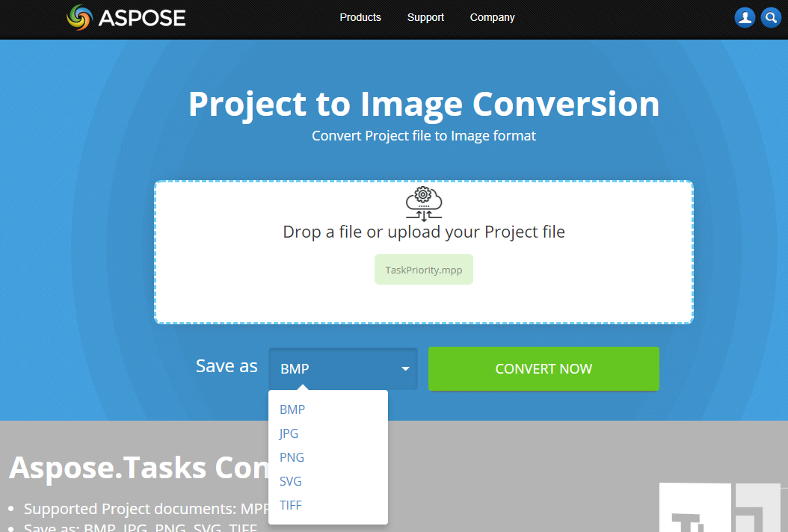Click the ASPOSE wordmark text
The height and width of the screenshot is (532, 788).
tap(142, 18)
